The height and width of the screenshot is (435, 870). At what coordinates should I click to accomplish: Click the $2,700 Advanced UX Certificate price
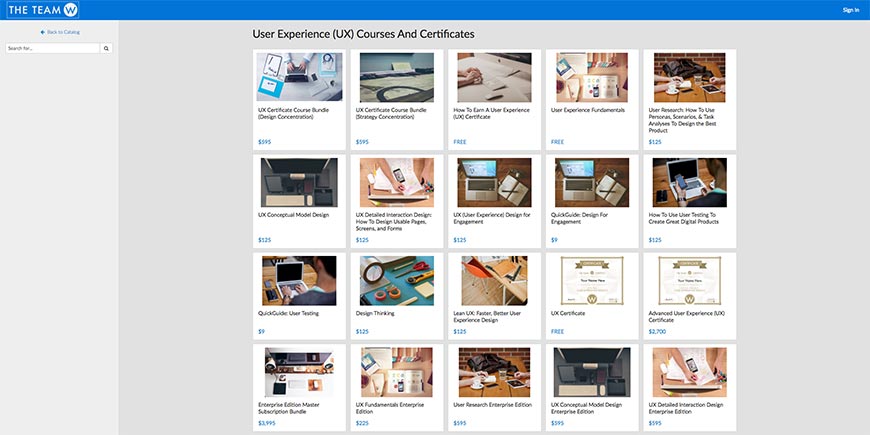coord(656,331)
